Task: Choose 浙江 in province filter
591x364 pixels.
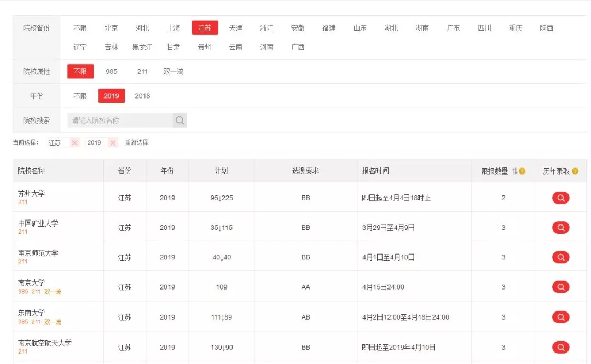Action: (266, 28)
